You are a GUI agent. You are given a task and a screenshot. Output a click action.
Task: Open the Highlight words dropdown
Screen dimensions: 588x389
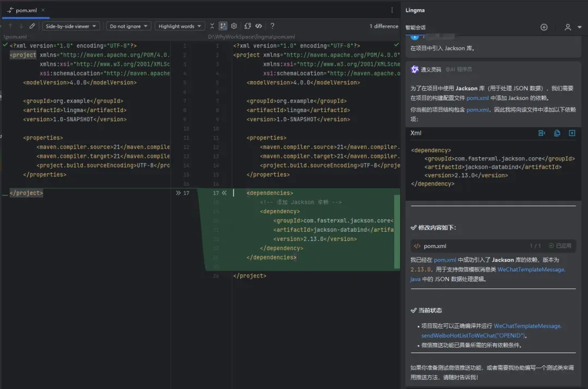pos(180,26)
